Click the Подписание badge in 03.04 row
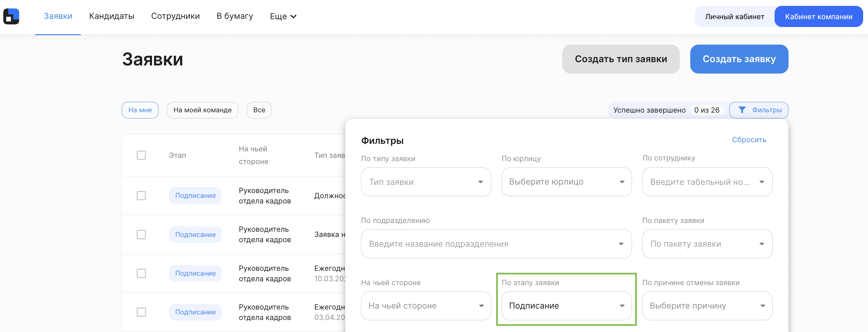The height and width of the screenshot is (332, 868). pyautogui.click(x=195, y=312)
